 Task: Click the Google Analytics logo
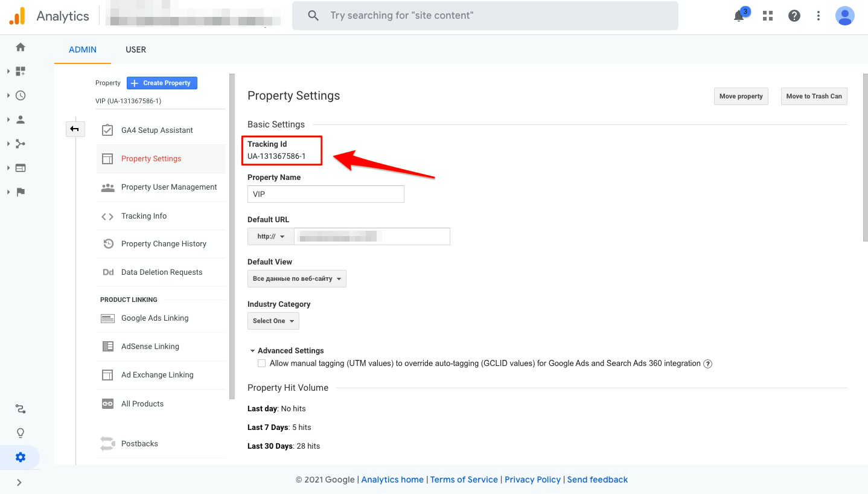18,16
